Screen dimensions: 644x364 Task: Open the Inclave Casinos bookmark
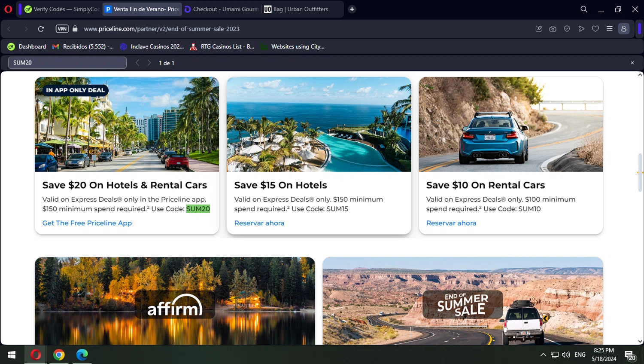(152, 46)
